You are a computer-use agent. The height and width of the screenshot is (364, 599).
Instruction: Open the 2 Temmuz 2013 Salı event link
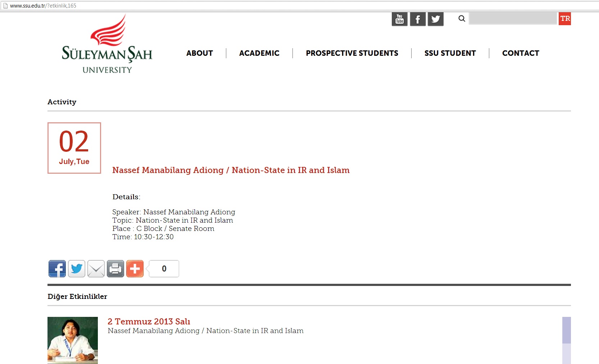(149, 322)
